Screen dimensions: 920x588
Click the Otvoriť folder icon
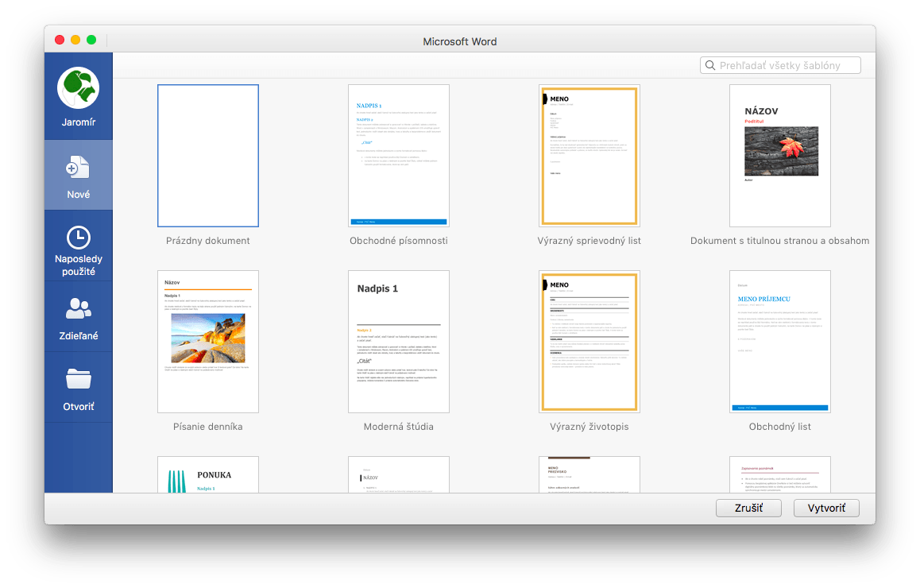(x=78, y=378)
